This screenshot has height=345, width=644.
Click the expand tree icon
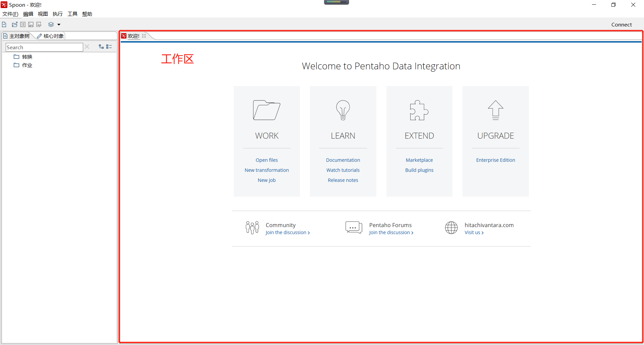pyautogui.click(x=101, y=47)
